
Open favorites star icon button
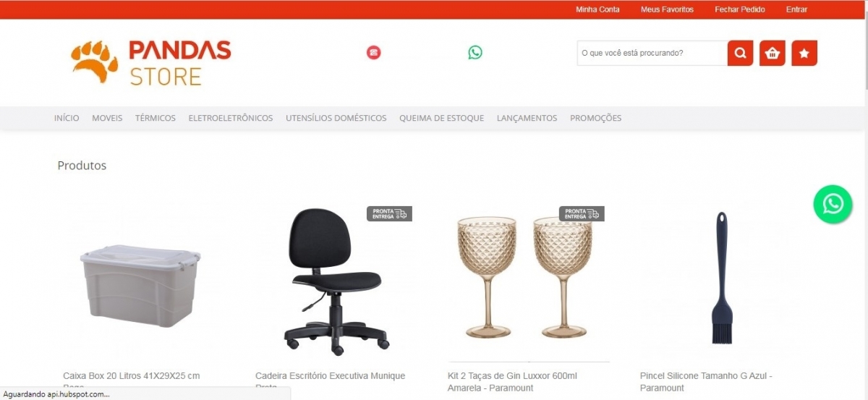[804, 53]
